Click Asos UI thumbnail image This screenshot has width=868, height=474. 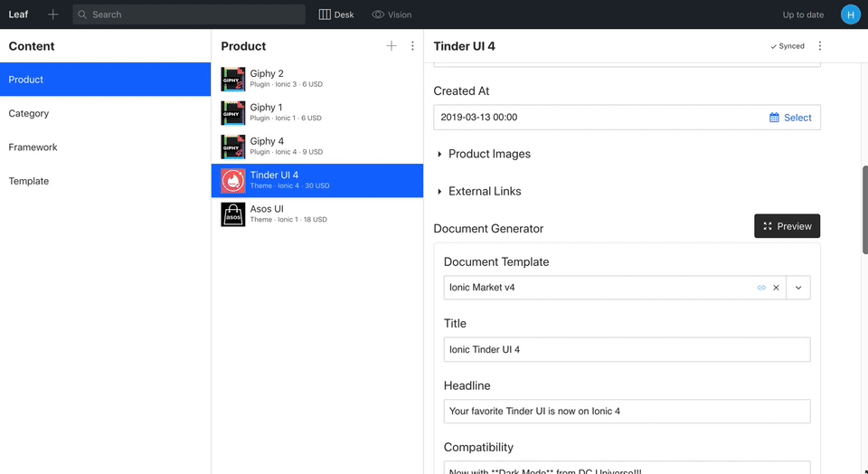point(233,214)
